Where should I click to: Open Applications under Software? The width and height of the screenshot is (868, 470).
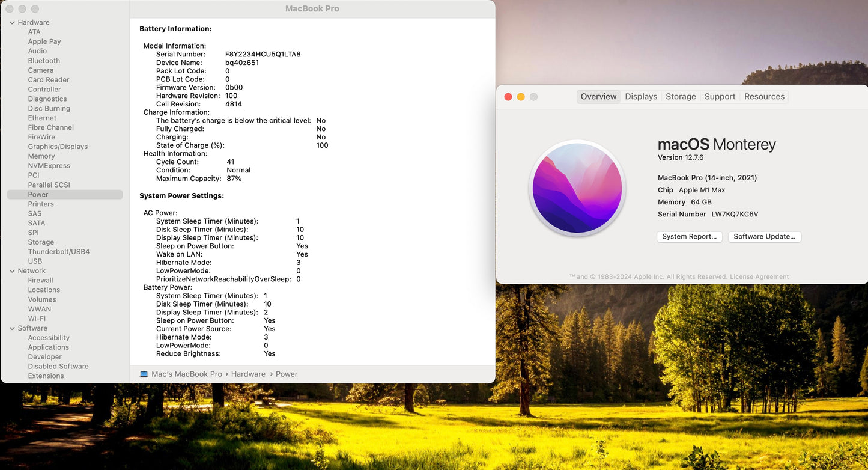point(48,347)
